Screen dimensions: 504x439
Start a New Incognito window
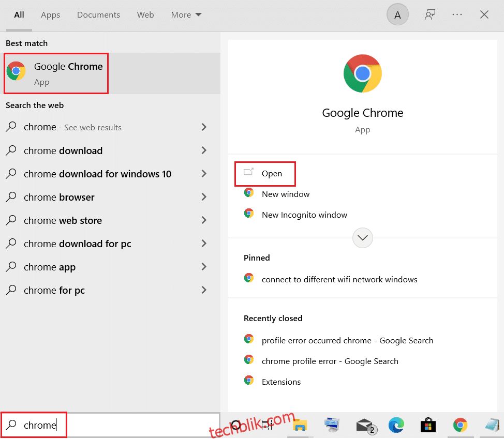[x=304, y=215]
